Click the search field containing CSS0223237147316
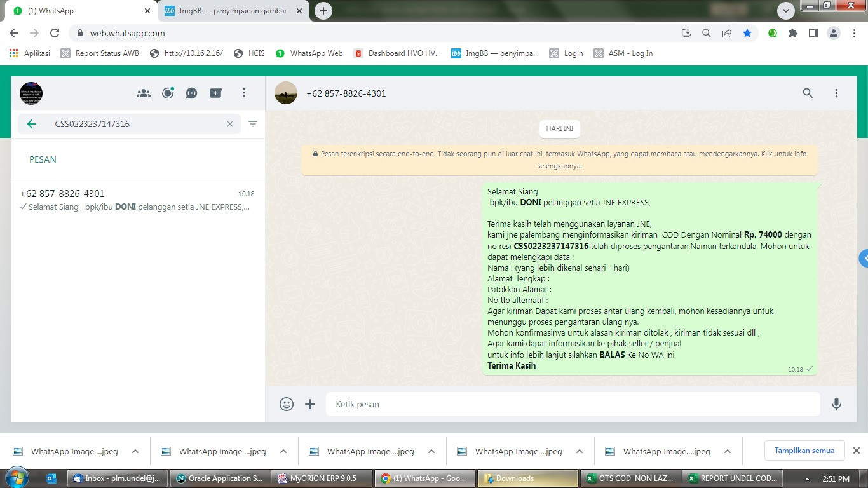Viewport: 868px width, 488px height. [130, 124]
